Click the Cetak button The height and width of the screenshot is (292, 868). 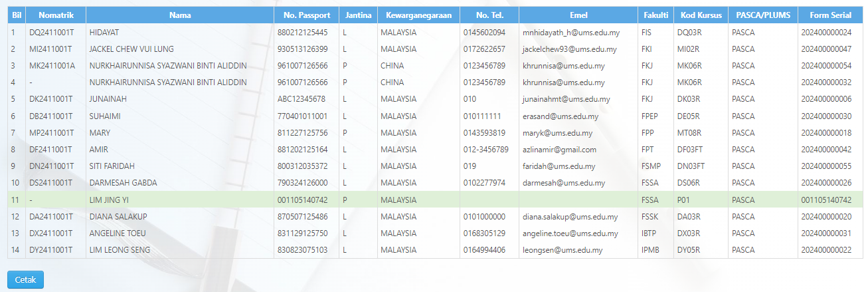[x=25, y=279]
